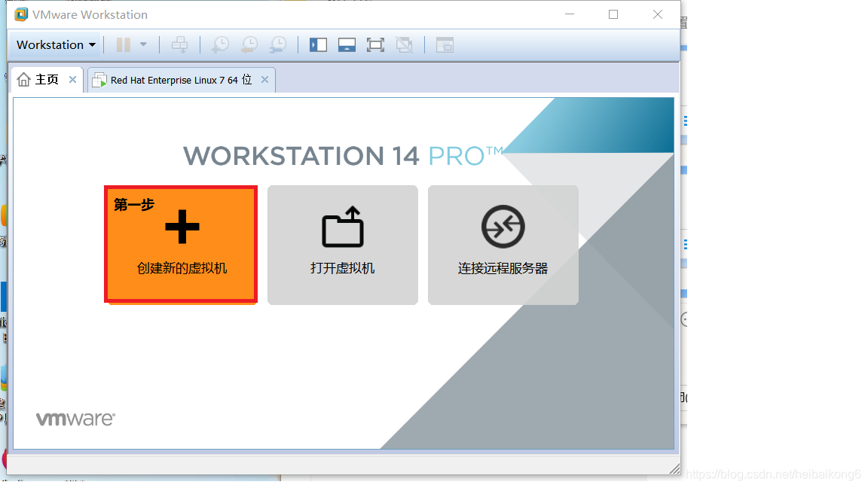Toggle the thumbnail bar view icon

pos(347,45)
